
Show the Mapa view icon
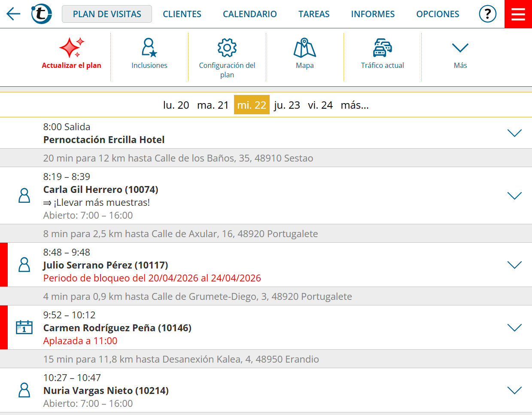305,48
